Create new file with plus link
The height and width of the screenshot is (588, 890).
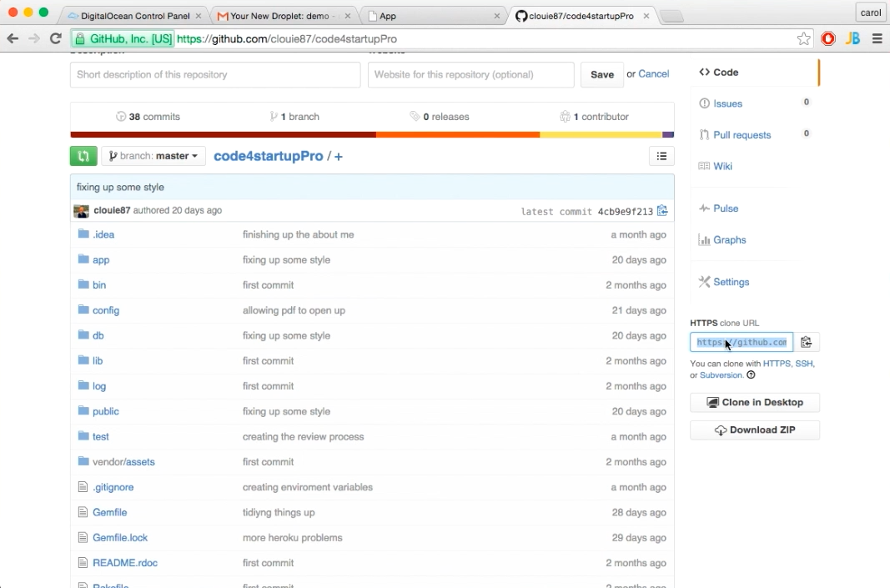[x=339, y=157]
